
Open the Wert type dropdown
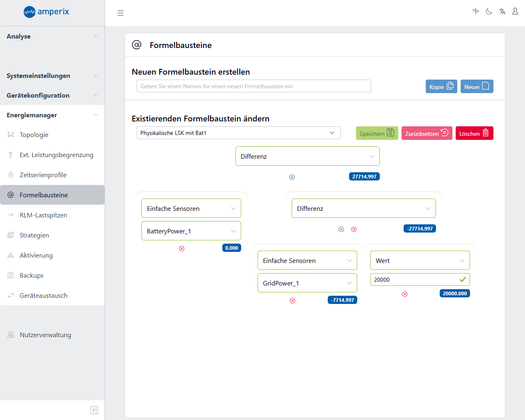pos(420,260)
